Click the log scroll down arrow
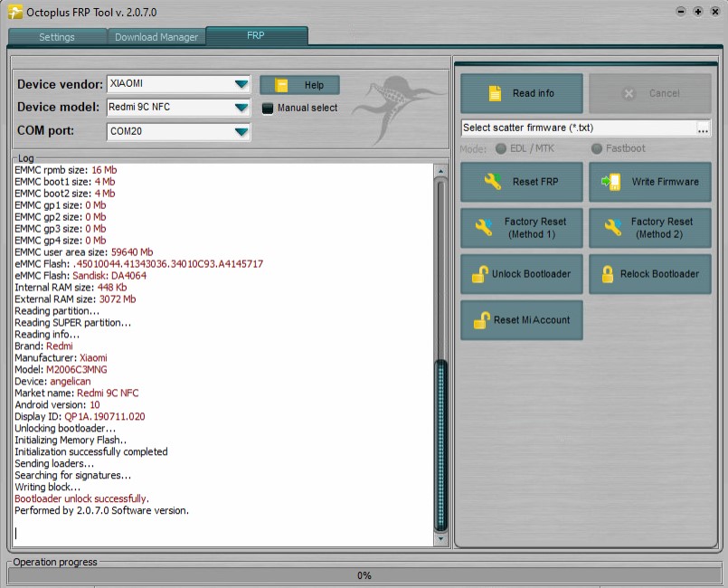 [440, 539]
